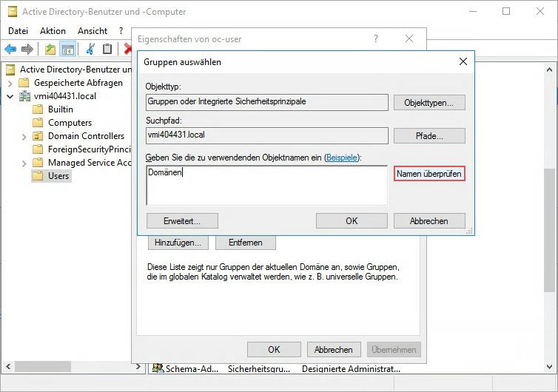Click the right vertical scrollbar of main window
This screenshot has width=558, height=392.
tap(549, 222)
